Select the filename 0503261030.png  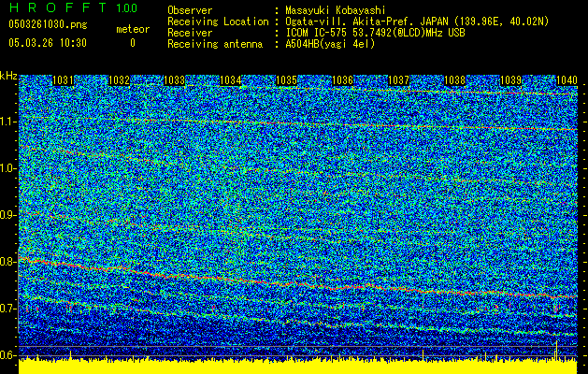[x=48, y=24]
